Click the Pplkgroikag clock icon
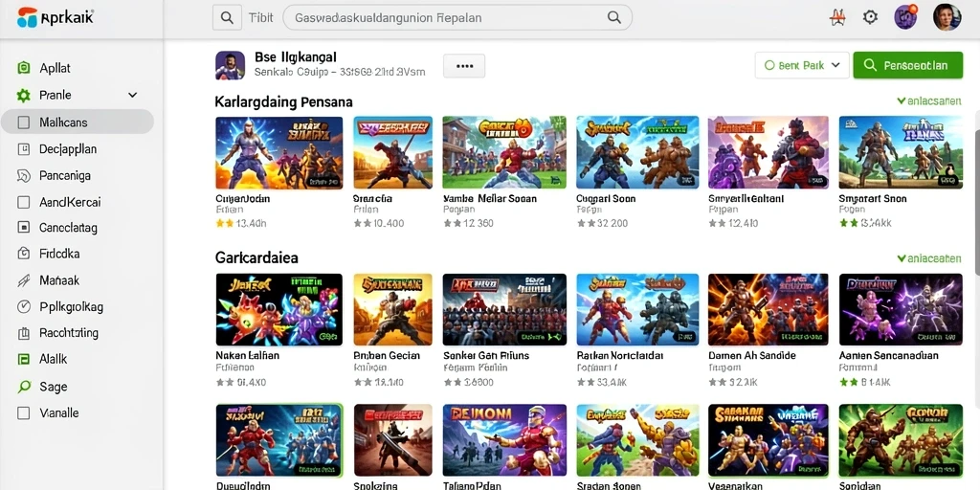The width and height of the screenshot is (980, 490). [x=24, y=307]
